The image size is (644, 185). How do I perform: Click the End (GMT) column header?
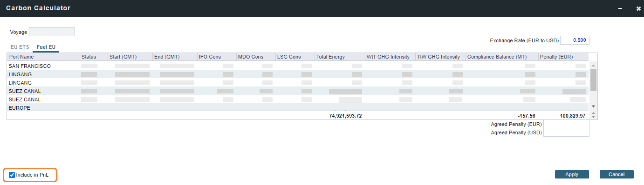(175, 57)
